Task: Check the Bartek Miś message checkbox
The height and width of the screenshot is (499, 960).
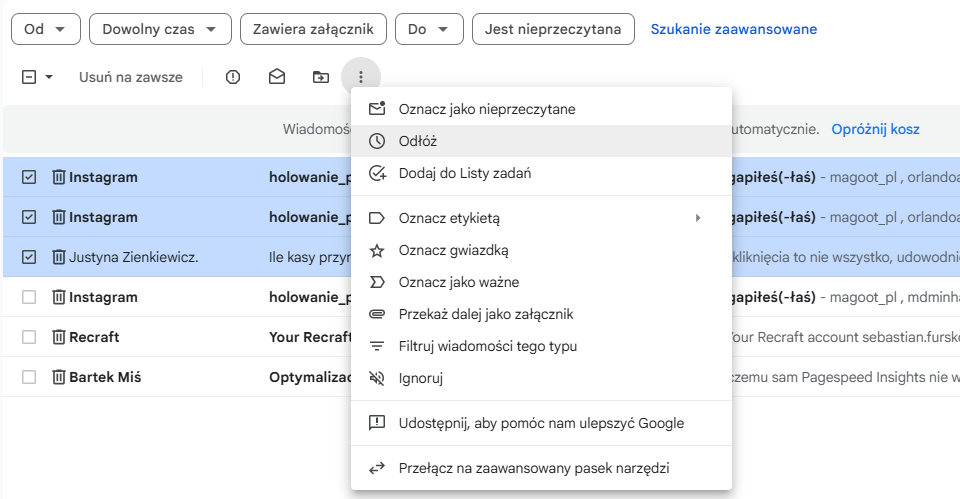Action: [29, 377]
